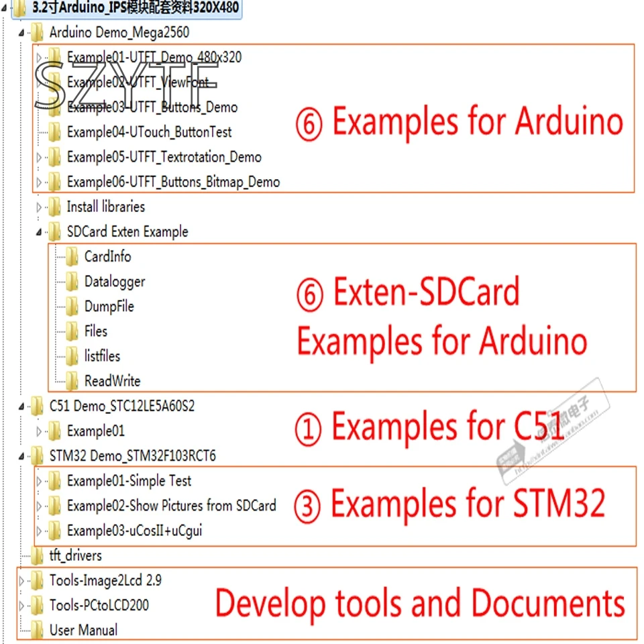Click the Example02-Show Pictures from SDCard folder icon
The image size is (644, 644).
click(x=54, y=506)
